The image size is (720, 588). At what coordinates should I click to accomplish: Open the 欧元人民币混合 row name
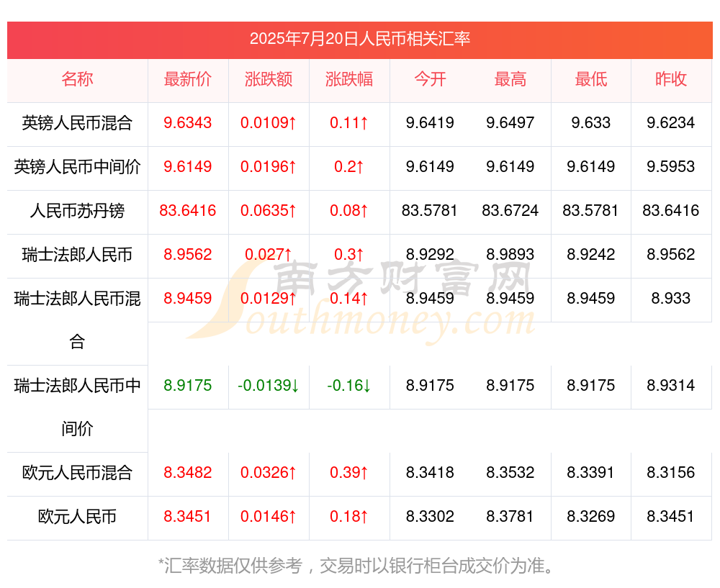[x=77, y=472]
